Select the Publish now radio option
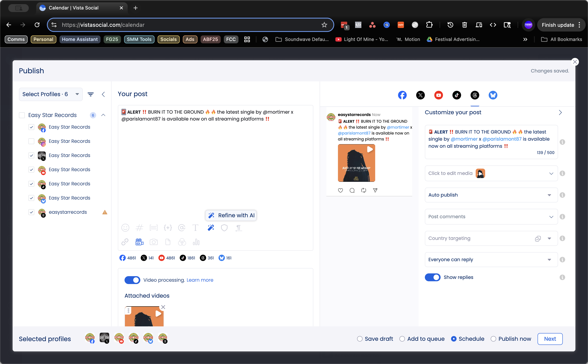The image size is (588, 364). pos(493,339)
